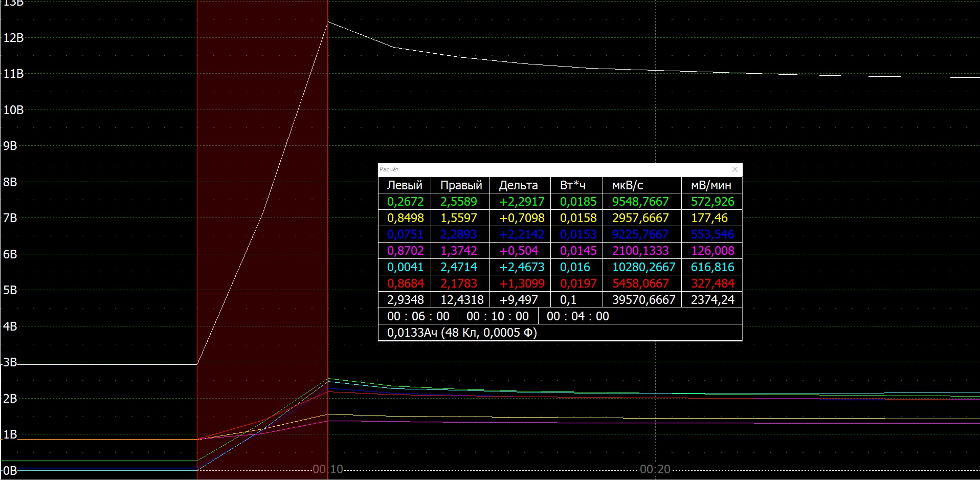The image size is (980, 481).
Task: Select white total value 2,9348
Action: tap(405, 300)
